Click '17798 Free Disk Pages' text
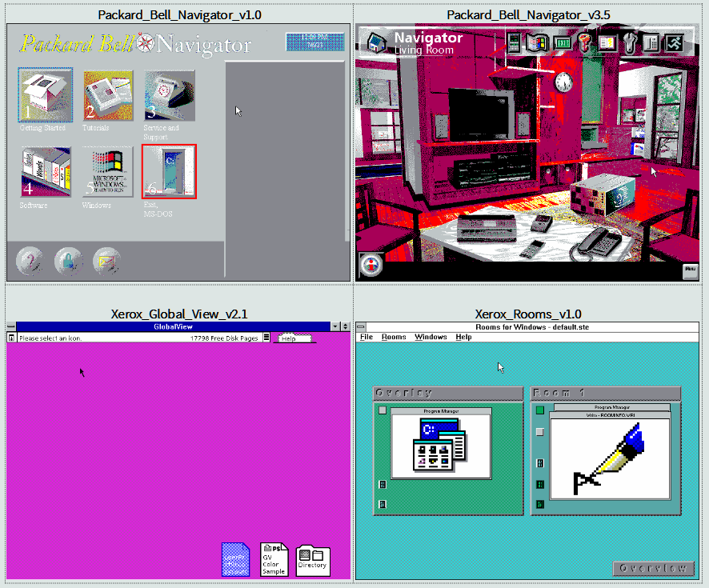 [x=224, y=338]
